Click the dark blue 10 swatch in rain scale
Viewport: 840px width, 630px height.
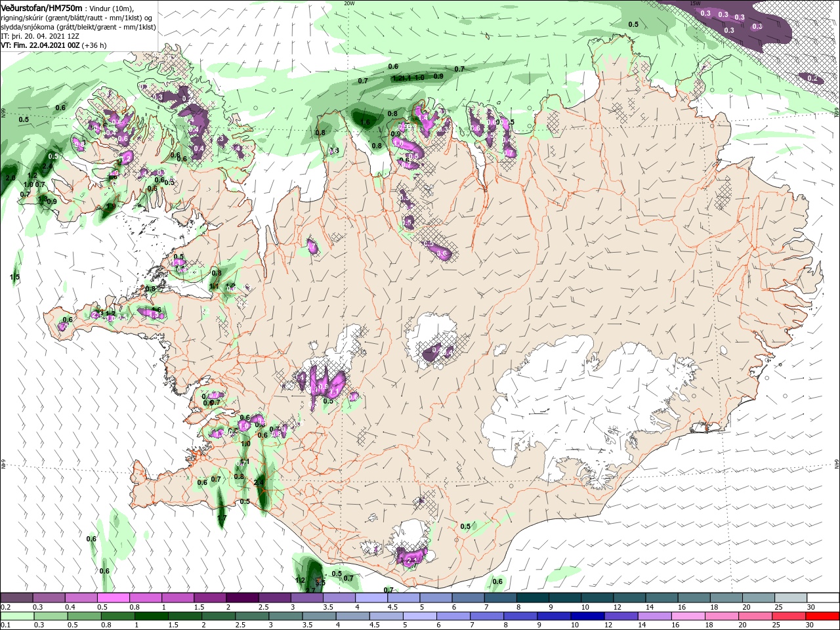pos(588,616)
